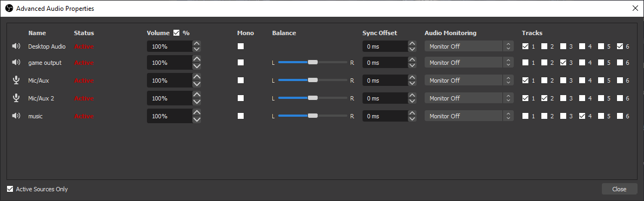Toggle the Volume percent checkbox
This screenshot has width=644, height=201.
coord(177,33)
